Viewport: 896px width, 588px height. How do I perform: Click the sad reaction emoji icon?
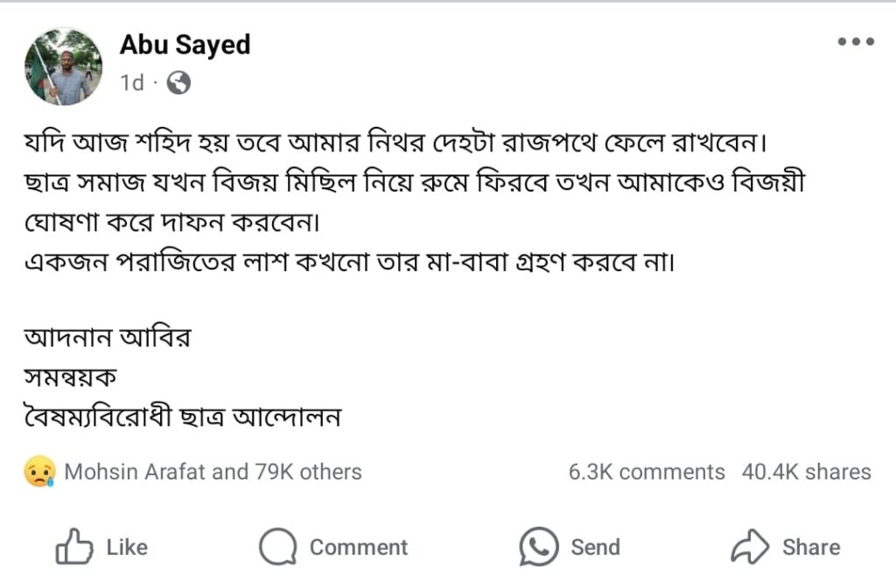40,472
